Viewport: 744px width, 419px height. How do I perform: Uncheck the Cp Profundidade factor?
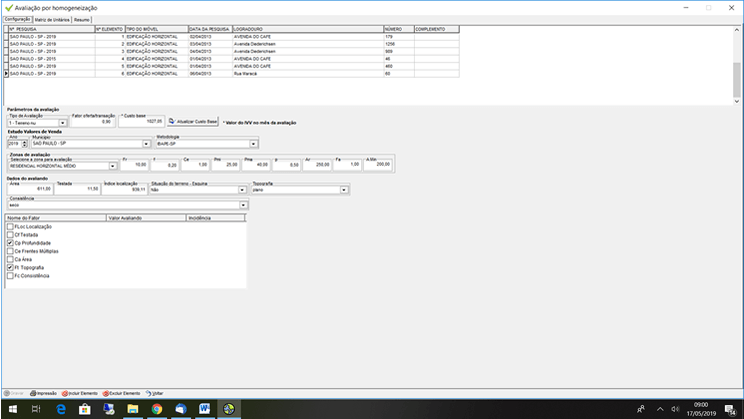[x=10, y=243]
